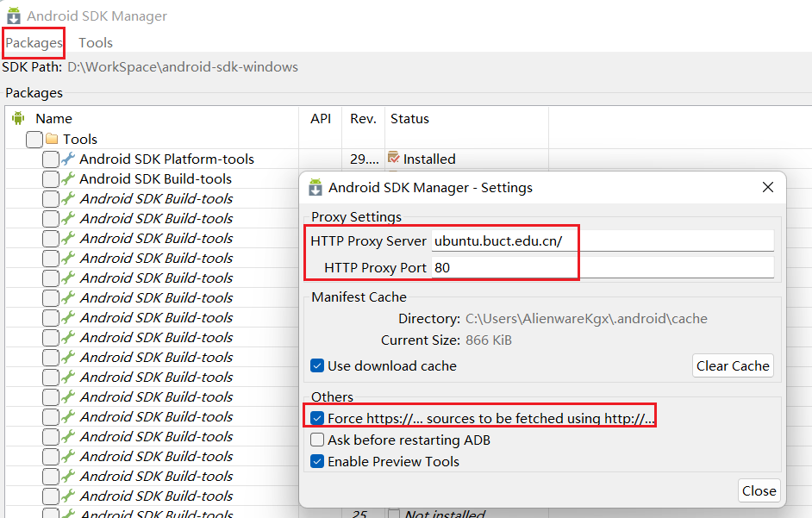Open the Tools menu in the menu bar

coord(96,42)
